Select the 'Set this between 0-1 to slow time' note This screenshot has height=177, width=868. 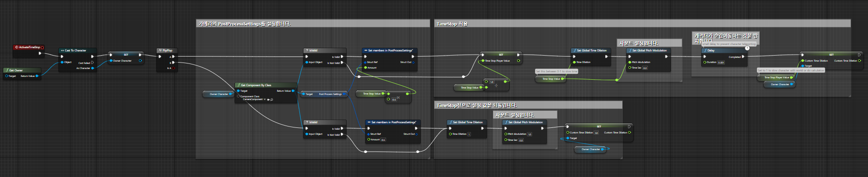click(557, 71)
